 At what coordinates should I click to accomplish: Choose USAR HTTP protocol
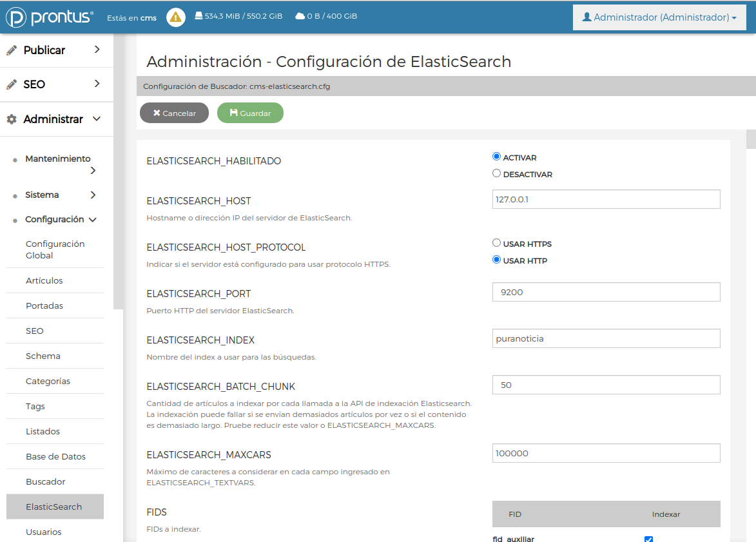click(497, 260)
